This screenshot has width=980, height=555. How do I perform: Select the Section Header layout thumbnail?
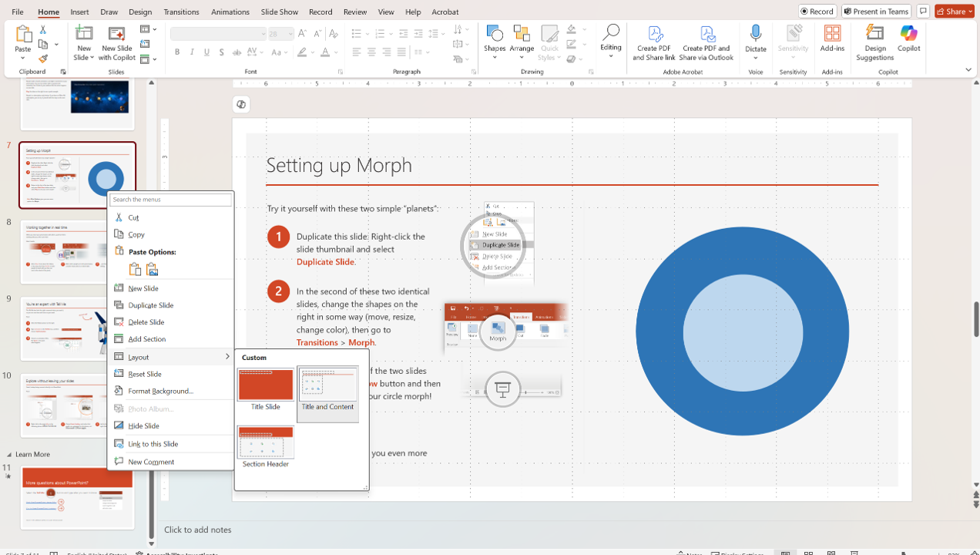(x=265, y=444)
